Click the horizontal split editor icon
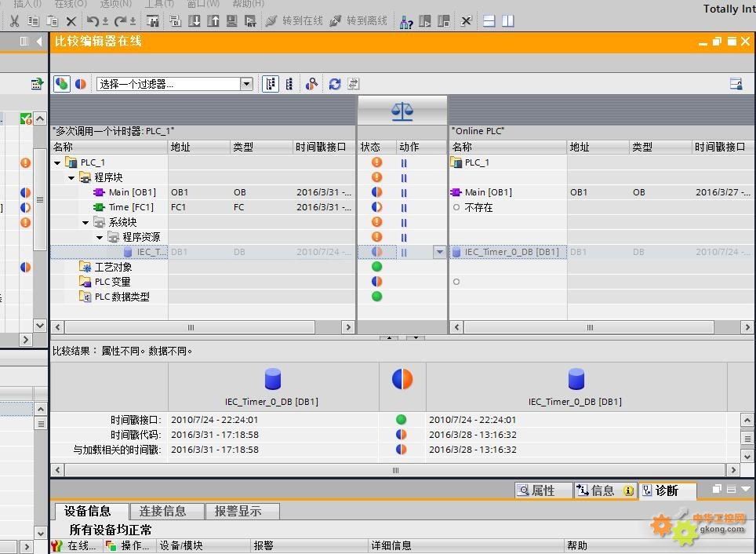The width and height of the screenshot is (756, 554). click(x=489, y=21)
